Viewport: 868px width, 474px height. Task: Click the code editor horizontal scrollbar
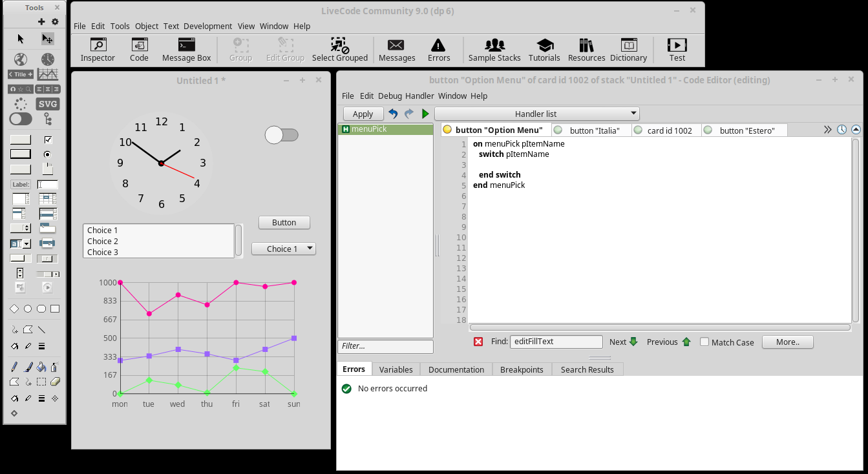659,327
